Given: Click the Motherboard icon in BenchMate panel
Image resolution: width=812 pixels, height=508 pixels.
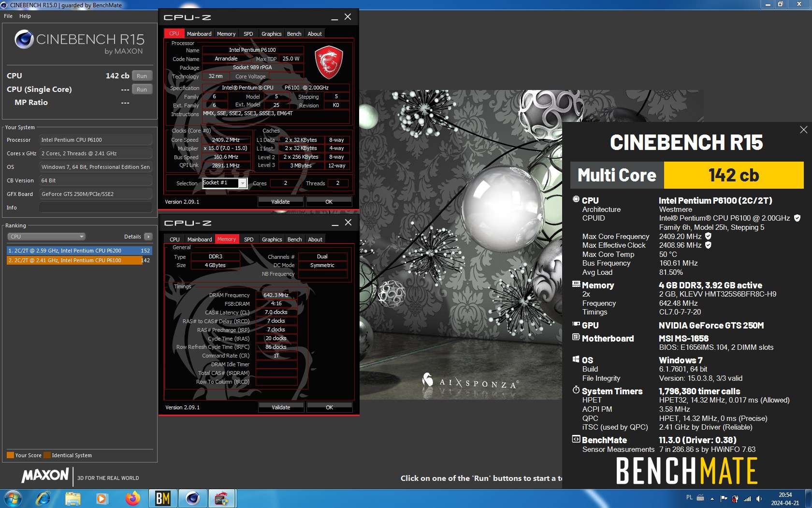Looking at the screenshot, I should point(576,337).
